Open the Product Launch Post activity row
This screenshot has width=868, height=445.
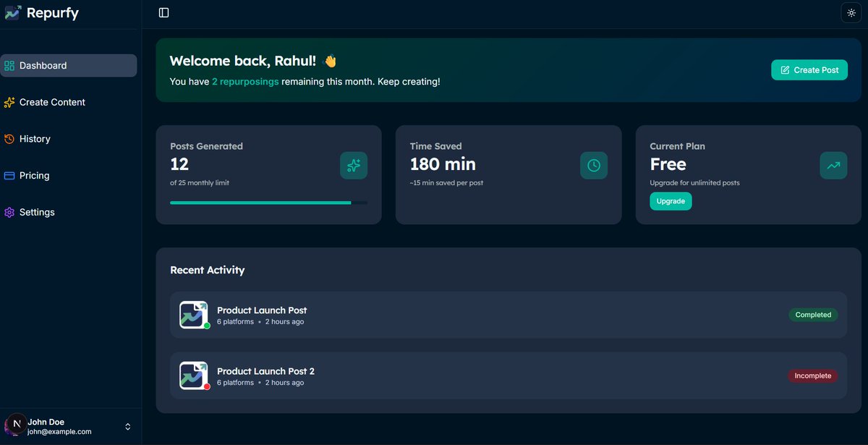point(509,315)
